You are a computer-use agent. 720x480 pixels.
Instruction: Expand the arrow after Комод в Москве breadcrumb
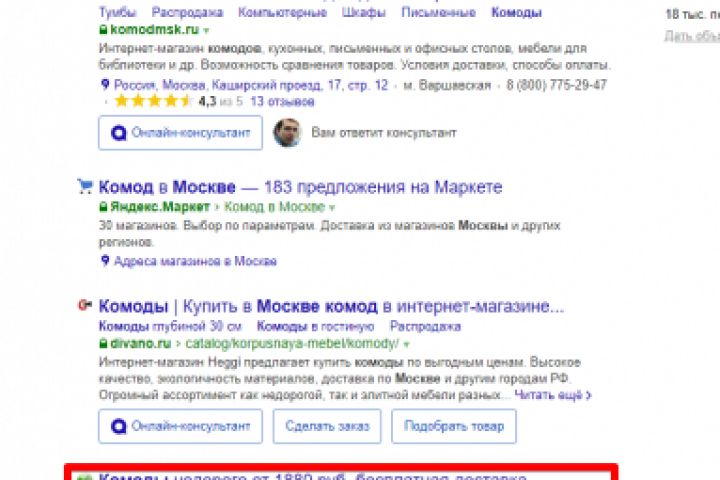click(332, 208)
